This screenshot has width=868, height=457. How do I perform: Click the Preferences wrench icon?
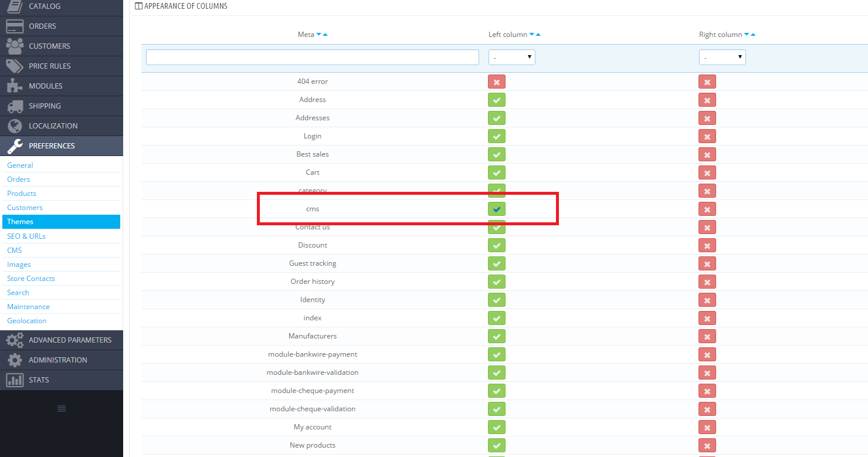16,145
